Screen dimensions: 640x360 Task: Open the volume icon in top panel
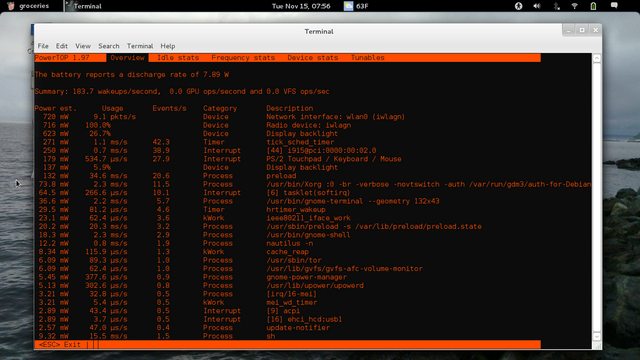pos(537,6)
